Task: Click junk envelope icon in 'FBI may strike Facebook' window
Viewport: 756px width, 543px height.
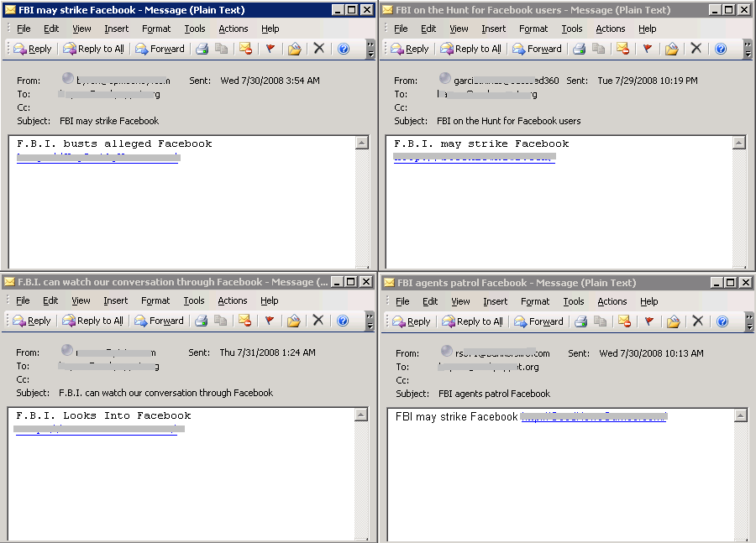Action: click(245, 49)
